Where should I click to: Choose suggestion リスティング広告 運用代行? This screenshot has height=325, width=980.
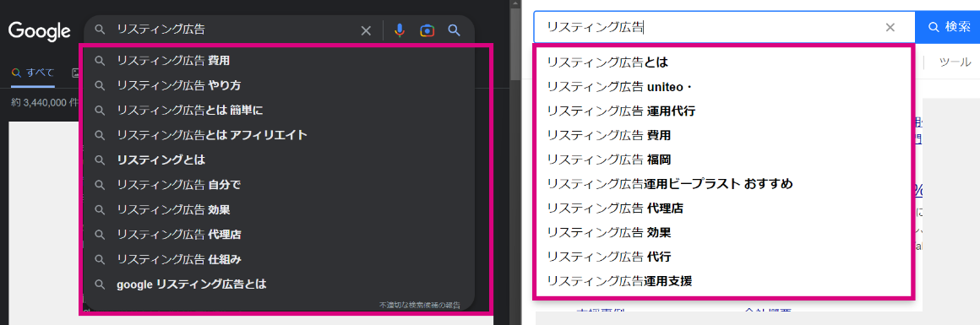pyautogui.click(x=724, y=111)
